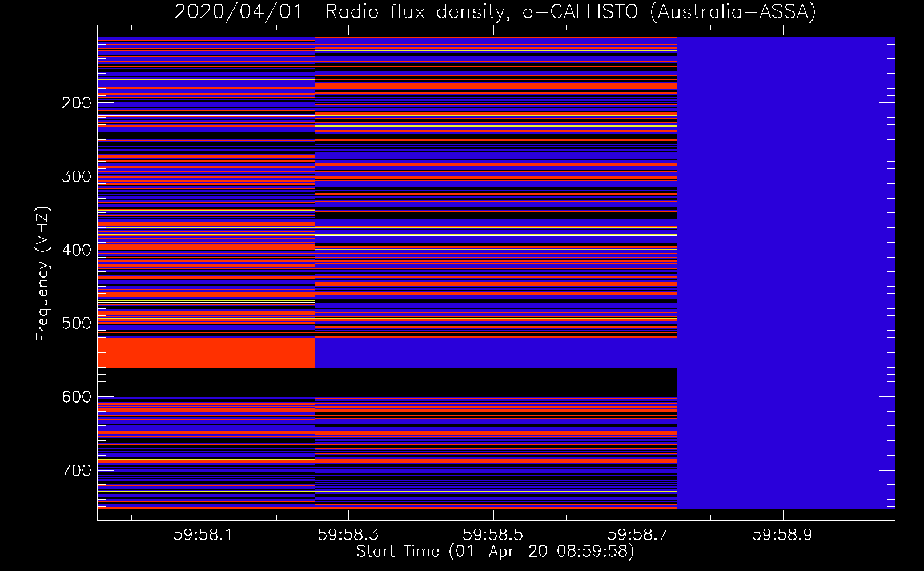
Task: Click the black gap band near 580 MHz
Action: (x=387, y=383)
